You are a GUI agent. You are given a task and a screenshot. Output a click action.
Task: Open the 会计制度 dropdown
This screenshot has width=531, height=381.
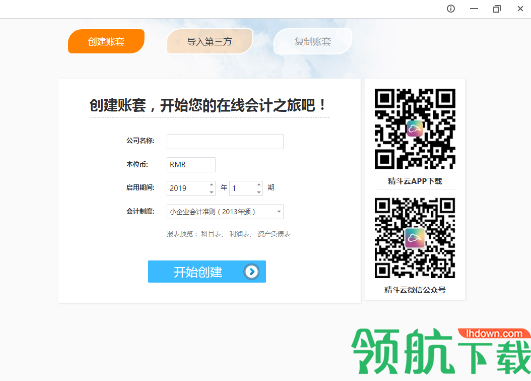point(225,212)
